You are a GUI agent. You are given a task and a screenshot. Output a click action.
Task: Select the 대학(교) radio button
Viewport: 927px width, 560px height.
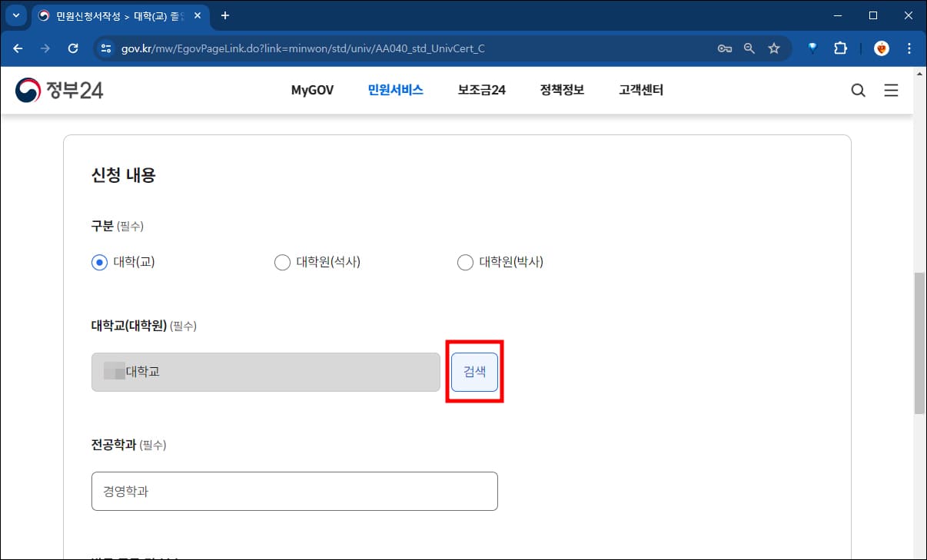coord(98,262)
